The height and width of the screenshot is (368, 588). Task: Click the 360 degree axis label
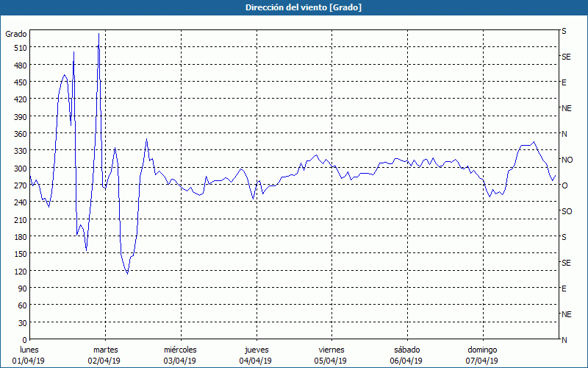(x=21, y=134)
